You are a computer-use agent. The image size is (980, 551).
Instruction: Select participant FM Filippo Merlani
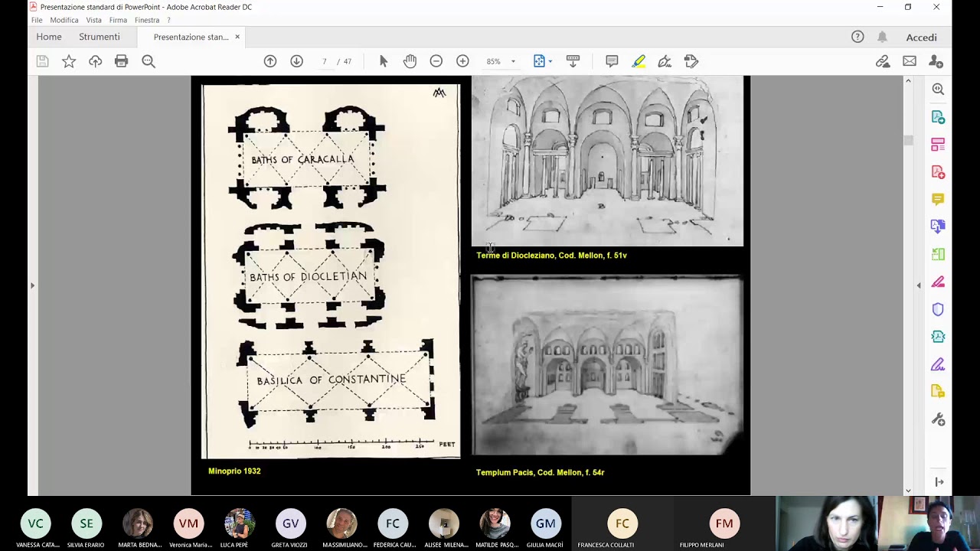pyautogui.click(x=724, y=523)
